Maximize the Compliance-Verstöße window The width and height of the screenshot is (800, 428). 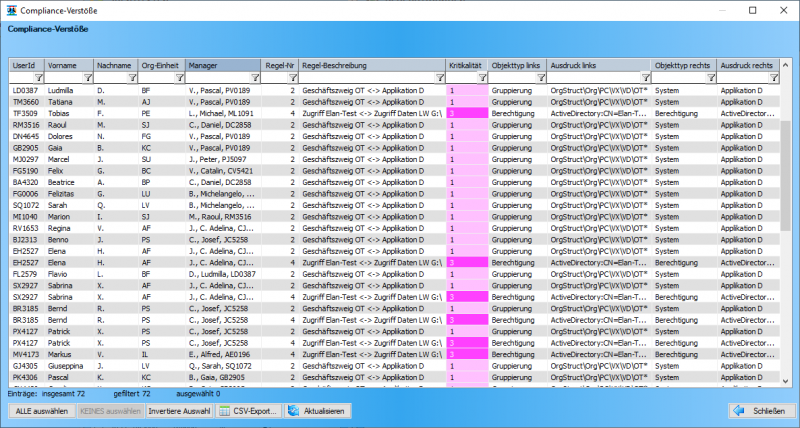click(753, 10)
